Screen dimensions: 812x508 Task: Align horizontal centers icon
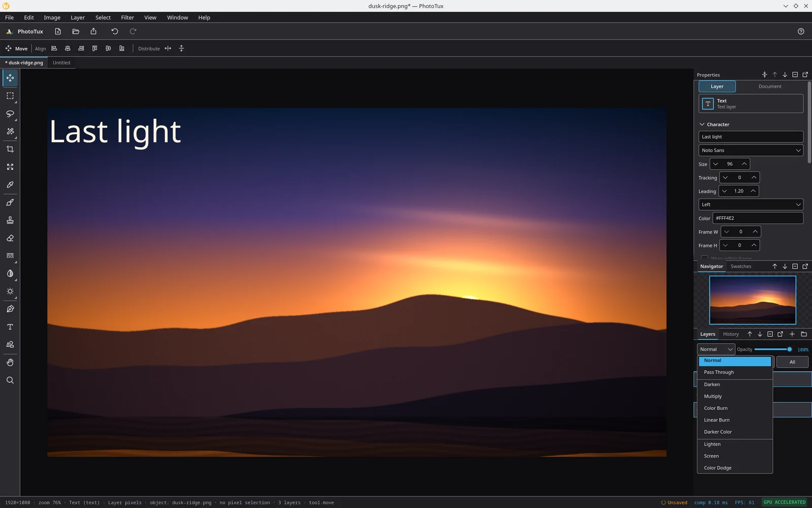click(x=67, y=48)
